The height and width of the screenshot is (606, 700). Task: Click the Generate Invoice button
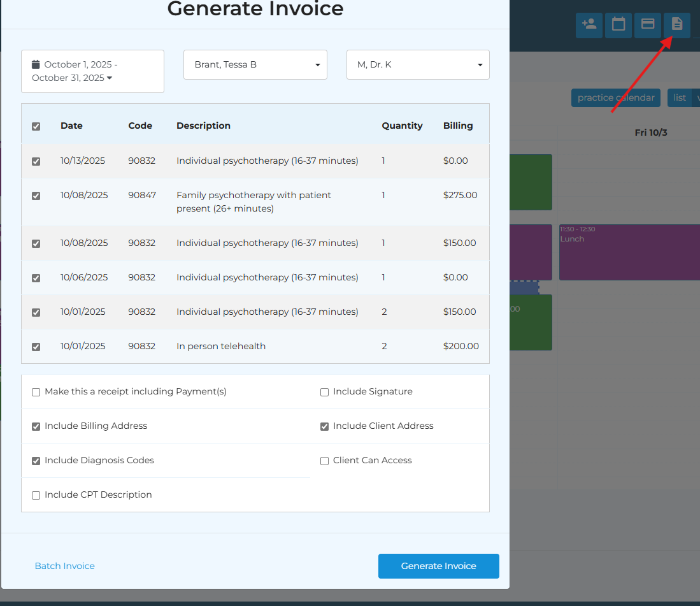(x=438, y=566)
